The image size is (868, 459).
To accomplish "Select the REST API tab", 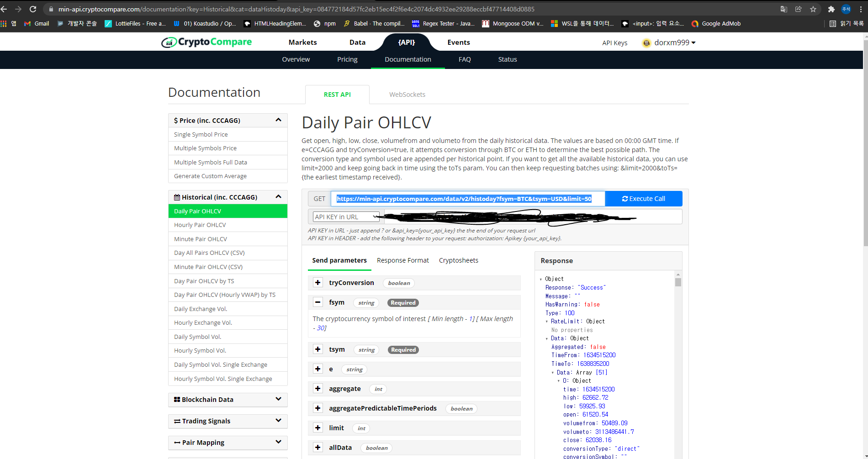I will pos(337,95).
